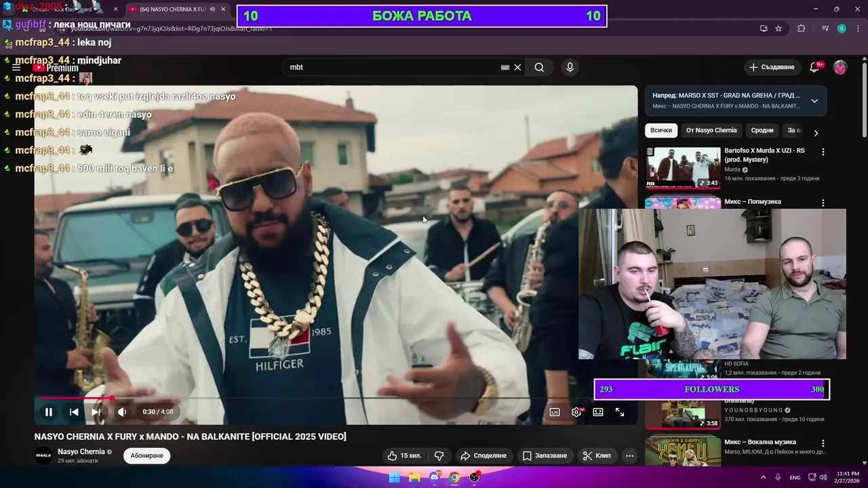
Task: Skip to the next video
Action: tap(96, 412)
